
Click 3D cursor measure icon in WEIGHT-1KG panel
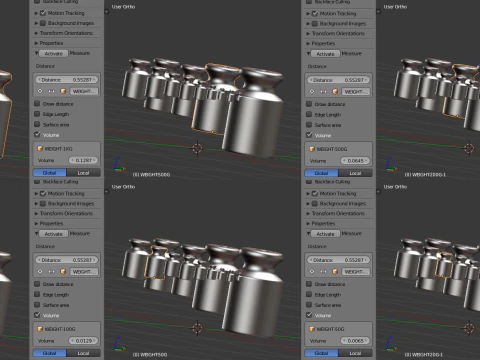pos(40,91)
